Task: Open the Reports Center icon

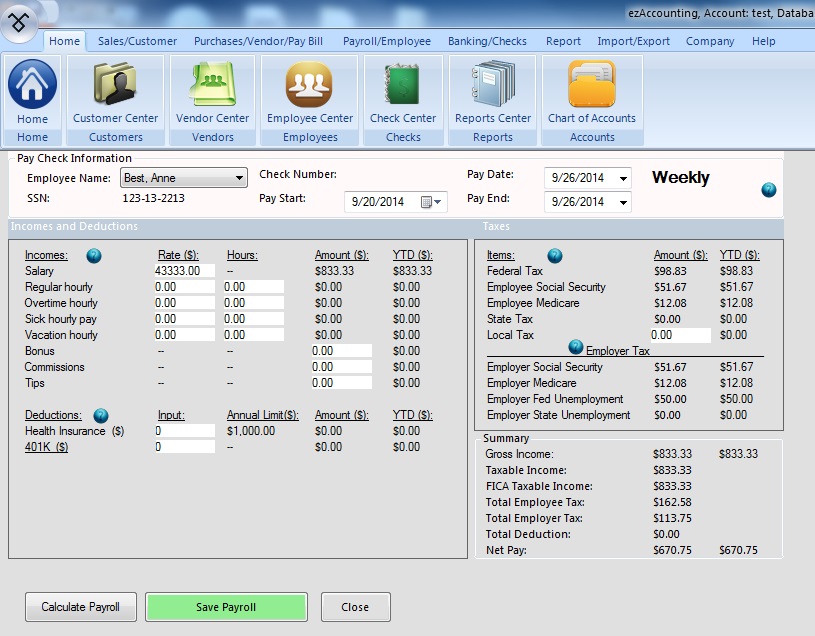Action: tap(492, 87)
